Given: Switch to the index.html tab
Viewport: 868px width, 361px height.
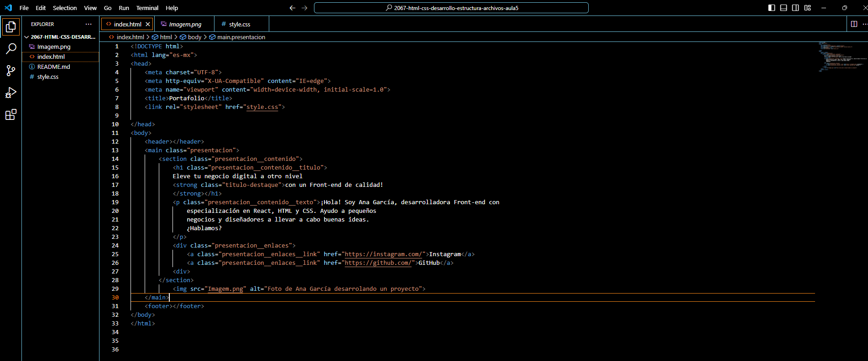Looking at the screenshot, I should (x=127, y=24).
